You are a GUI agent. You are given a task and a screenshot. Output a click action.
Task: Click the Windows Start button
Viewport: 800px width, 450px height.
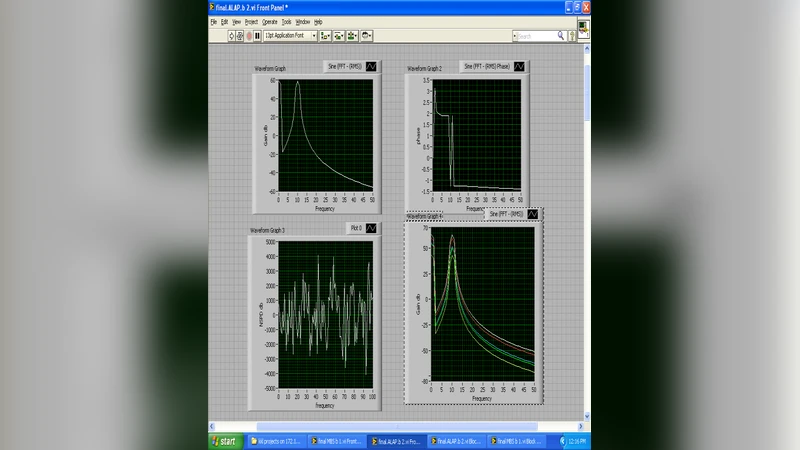point(224,440)
